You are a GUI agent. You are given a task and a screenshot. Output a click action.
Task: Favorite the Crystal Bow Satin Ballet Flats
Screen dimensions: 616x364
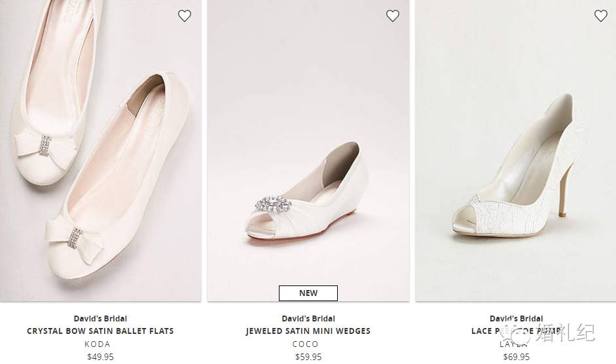[185, 16]
